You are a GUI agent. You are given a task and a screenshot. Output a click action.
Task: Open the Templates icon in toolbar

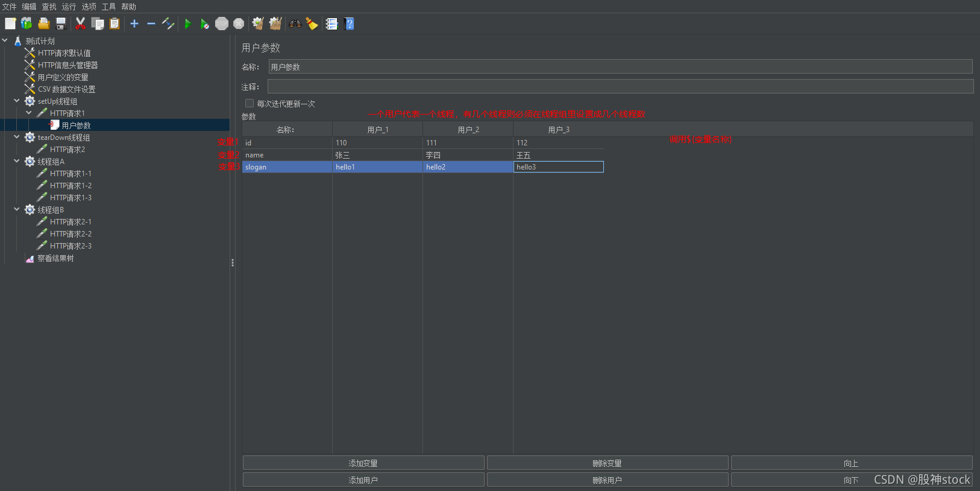[x=27, y=24]
